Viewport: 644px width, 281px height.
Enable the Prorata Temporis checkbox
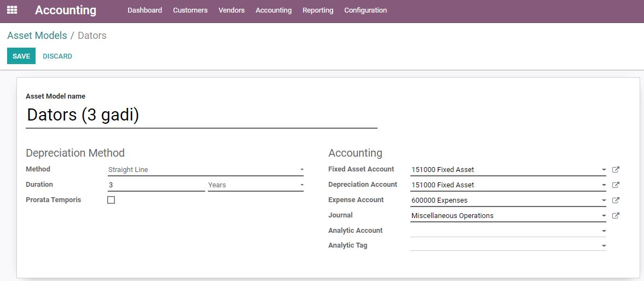(x=111, y=200)
